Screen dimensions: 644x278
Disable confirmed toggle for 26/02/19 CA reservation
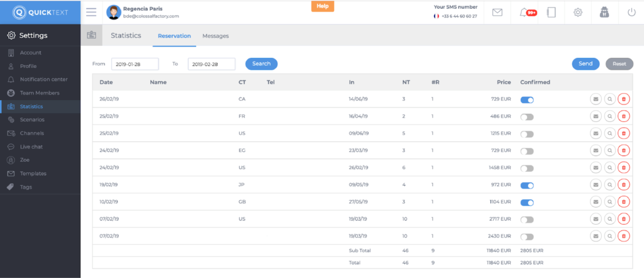click(527, 99)
